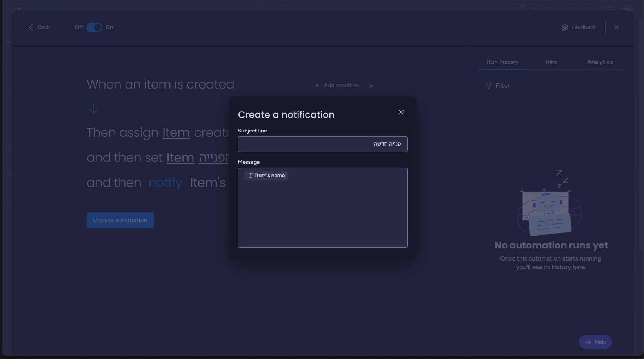Viewport: 644px width, 359px height.
Task: Click the Update automation button
Action: 120,220
